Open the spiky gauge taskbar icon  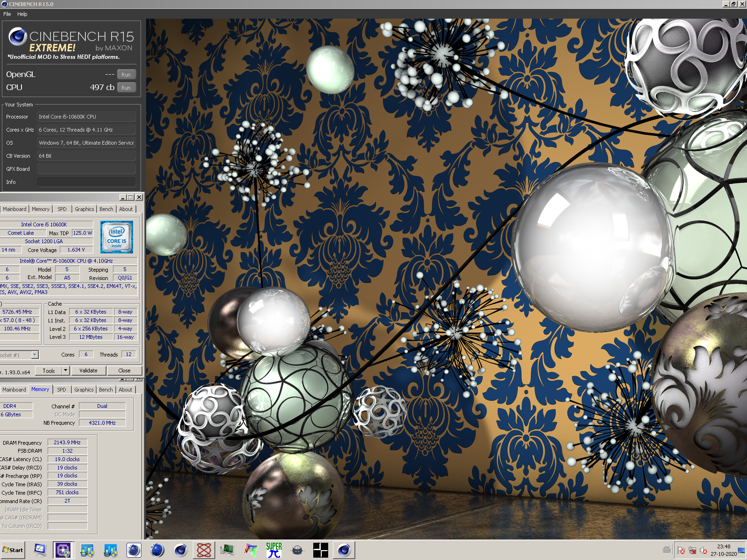pyautogui.click(x=297, y=550)
